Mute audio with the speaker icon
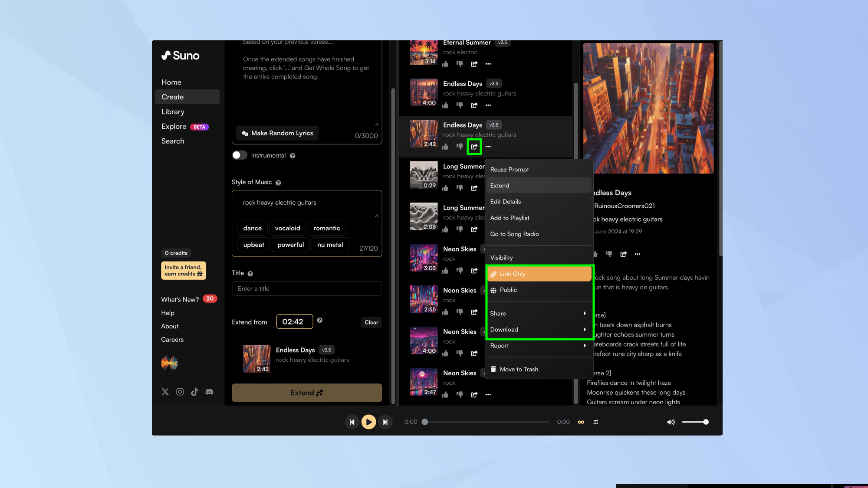Image resolution: width=868 pixels, height=488 pixels. coord(671,422)
